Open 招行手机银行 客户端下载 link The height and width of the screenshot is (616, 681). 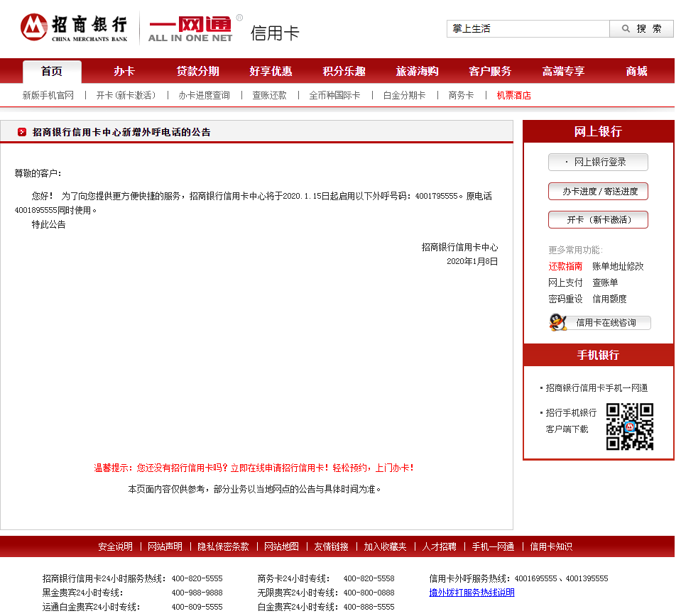click(571, 421)
